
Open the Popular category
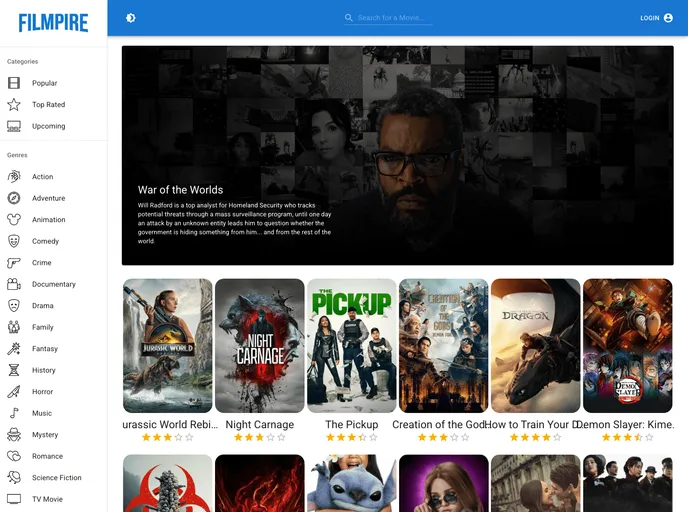pos(54,83)
